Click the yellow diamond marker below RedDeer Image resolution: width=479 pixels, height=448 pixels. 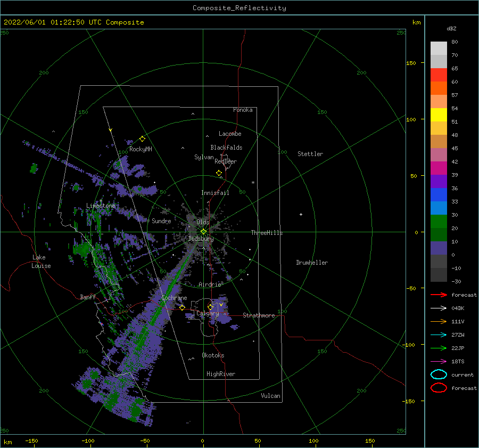[219, 173]
